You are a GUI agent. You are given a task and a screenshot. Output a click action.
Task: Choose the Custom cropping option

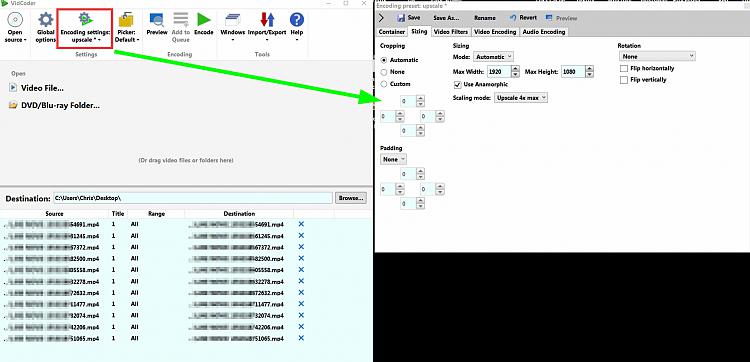coord(384,84)
